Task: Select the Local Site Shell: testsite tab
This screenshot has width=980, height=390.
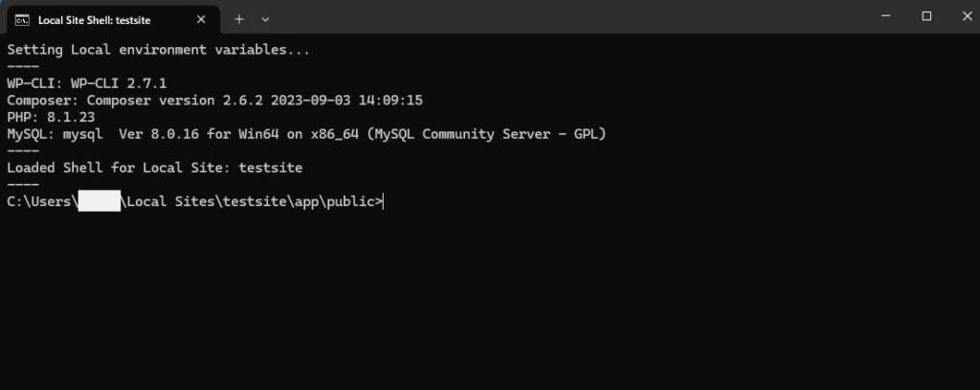Action: [x=96, y=18]
